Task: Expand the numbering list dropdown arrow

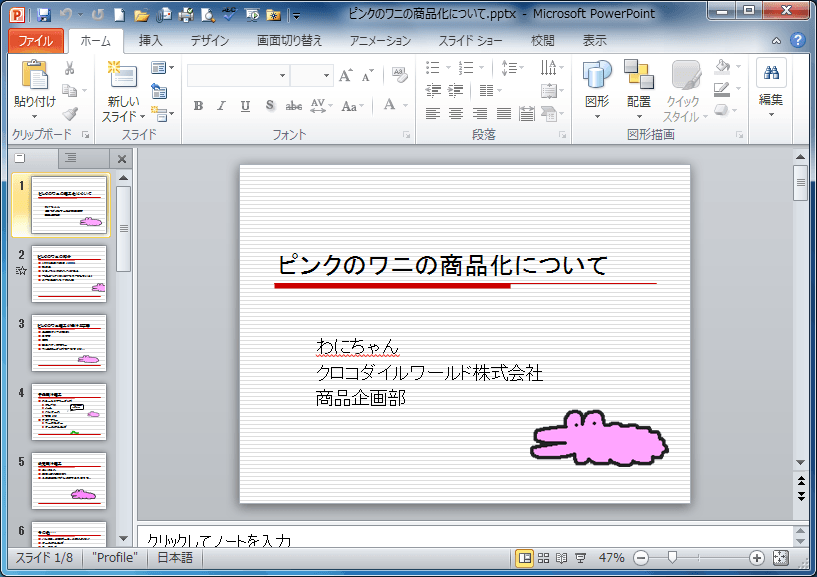Action: pyautogui.click(x=481, y=68)
